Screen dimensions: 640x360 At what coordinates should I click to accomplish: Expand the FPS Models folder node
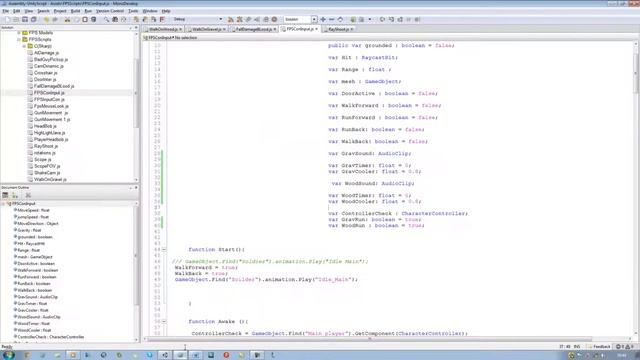19,33
